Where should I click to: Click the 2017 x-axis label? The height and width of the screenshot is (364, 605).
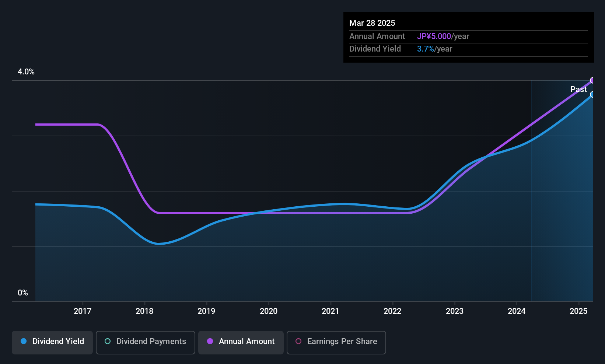pyautogui.click(x=83, y=311)
